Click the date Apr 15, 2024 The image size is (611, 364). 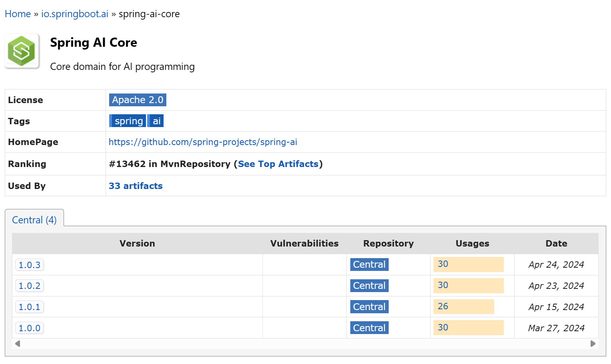[x=556, y=307]
